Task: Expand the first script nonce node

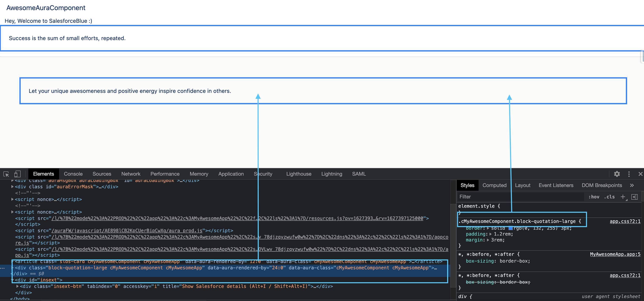Action: tap(12, 199)
